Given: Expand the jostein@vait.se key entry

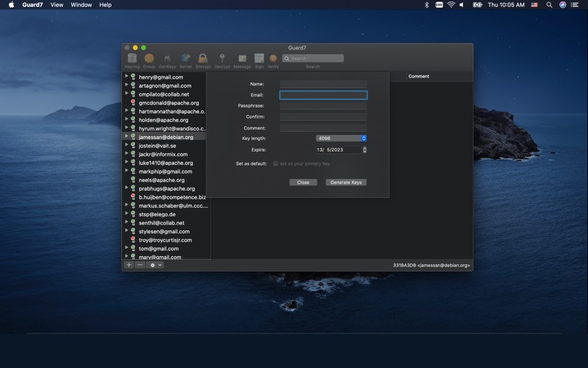Looking at the screenshot, I should [x=126, y=145].
